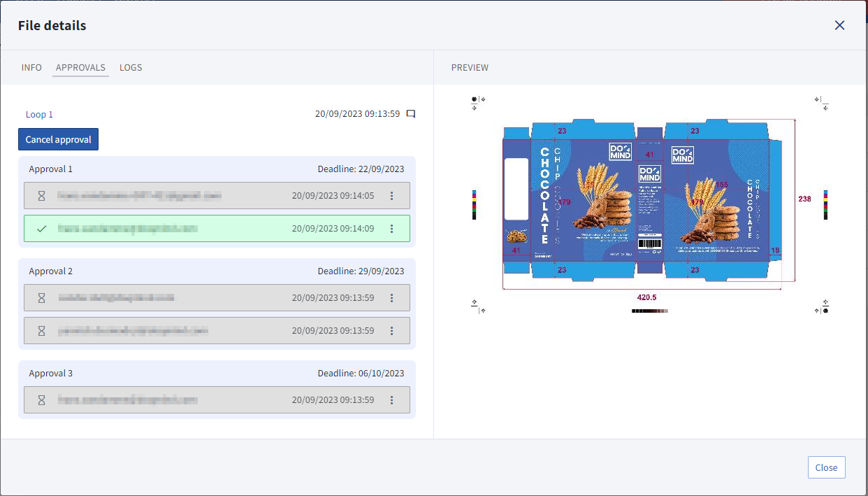
Task: Click the color strip beneath the 420.5 dimension
Action: (x=649, y=310)
